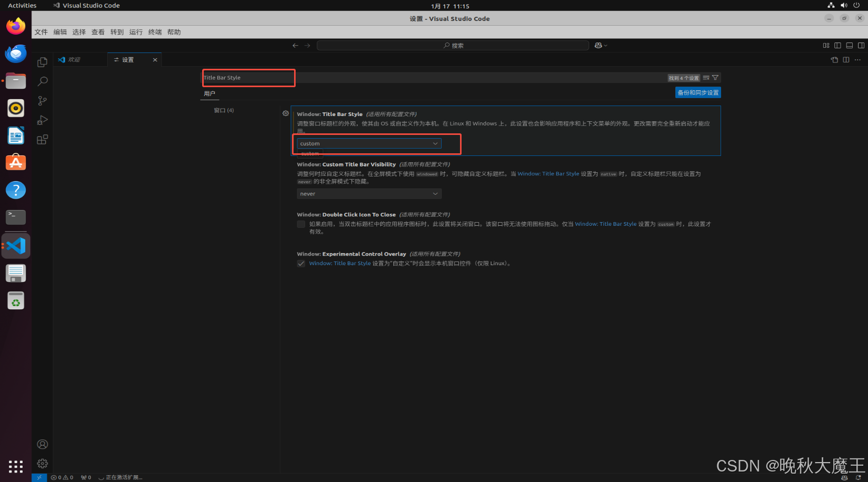Viewport: 868px width, 482px height.
Task: Show forwarded ports status item
Action: (x=86, y=478)
